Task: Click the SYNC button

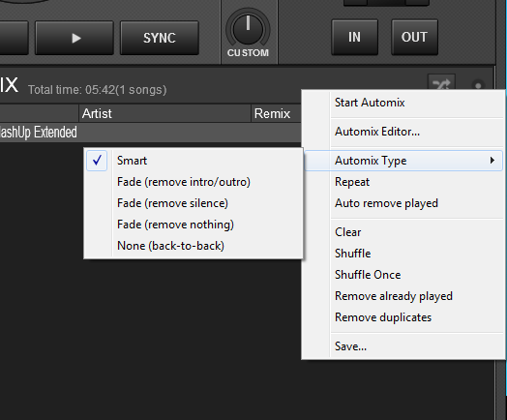Action: (160, 38)
